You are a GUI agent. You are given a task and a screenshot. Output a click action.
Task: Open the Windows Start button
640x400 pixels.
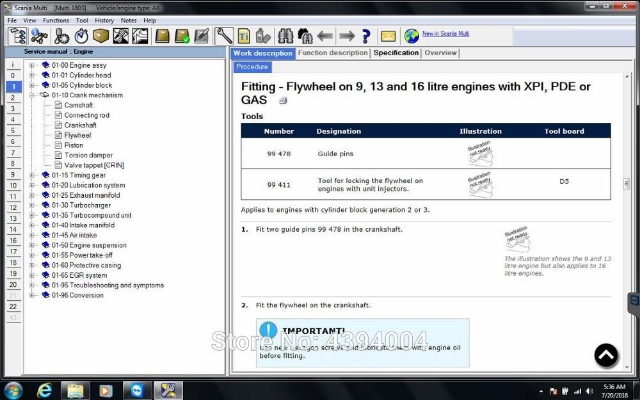tap(13, 391)
